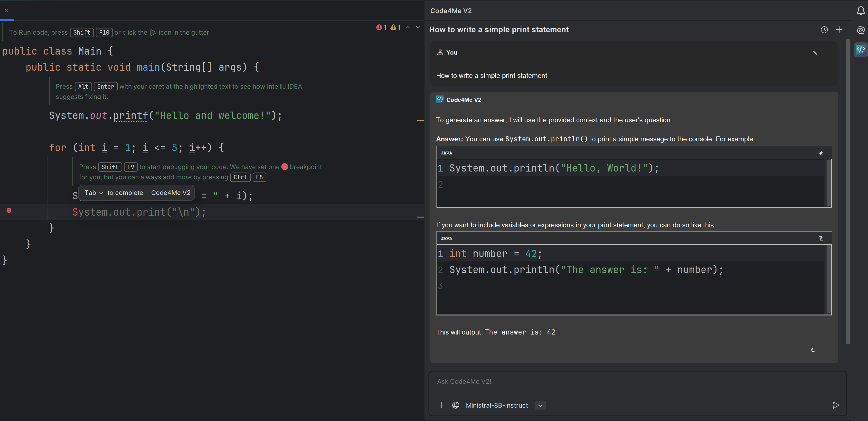Edit the user message with pencil icon

814,53
